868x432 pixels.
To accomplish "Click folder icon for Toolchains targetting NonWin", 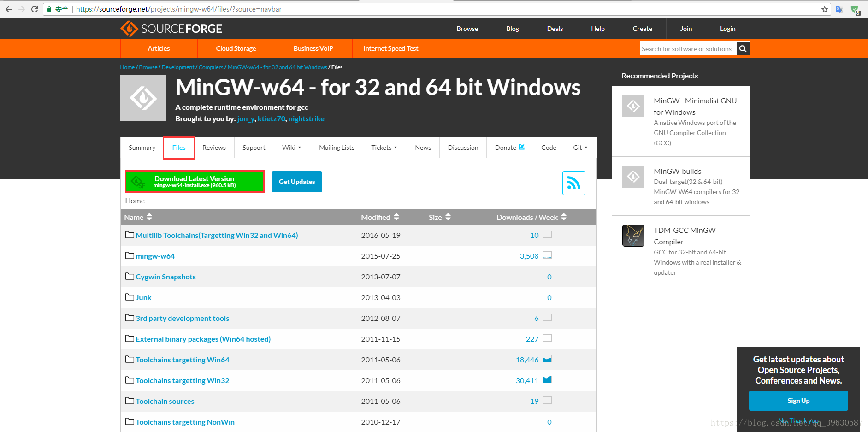I will pyautogui.click(x=130, y=422).
